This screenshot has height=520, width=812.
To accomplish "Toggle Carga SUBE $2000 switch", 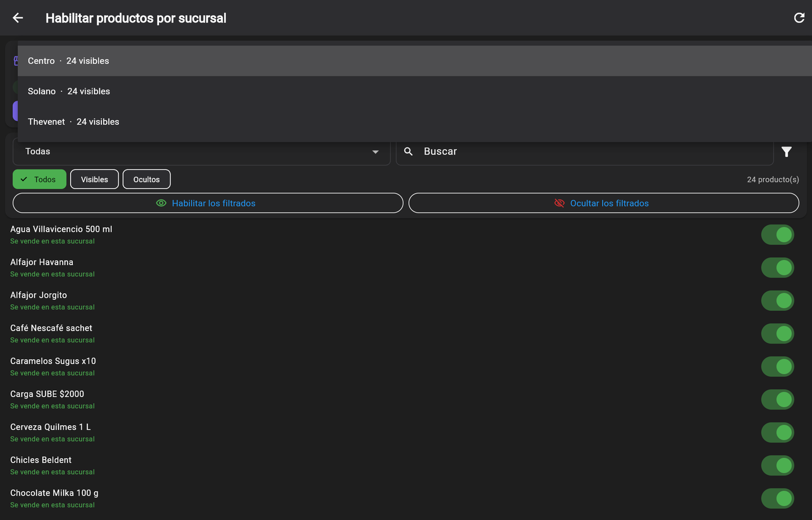I will point(778,400).
